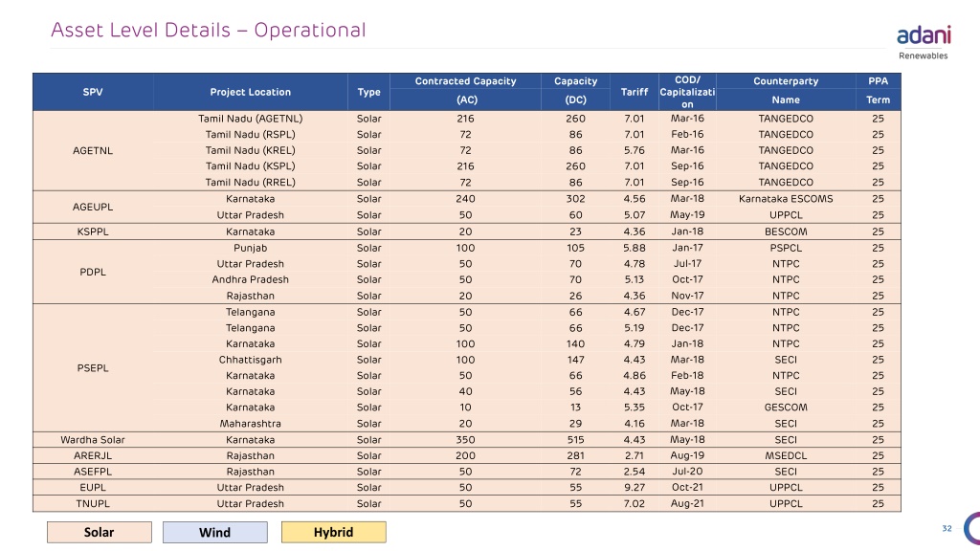The image size is (980, 551).
Task: Click the COD date 'May-19'
Action: pyautogui.click(x=687, y=215)
